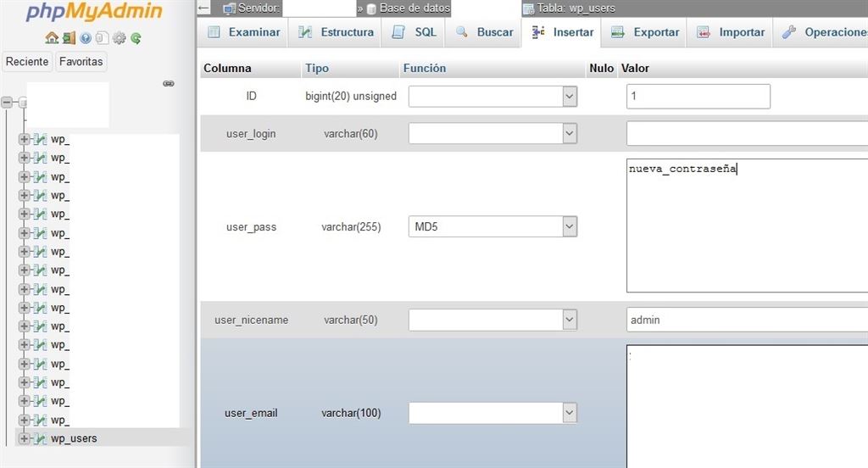Switch to the Estructura tab
This screenshot has width=868, height=468.
[x=337, y=32]
